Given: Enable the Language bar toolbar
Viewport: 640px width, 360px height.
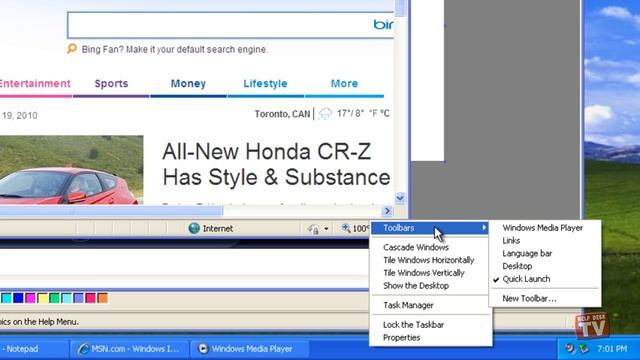Looking at the screenshot, I should [527, 253].
